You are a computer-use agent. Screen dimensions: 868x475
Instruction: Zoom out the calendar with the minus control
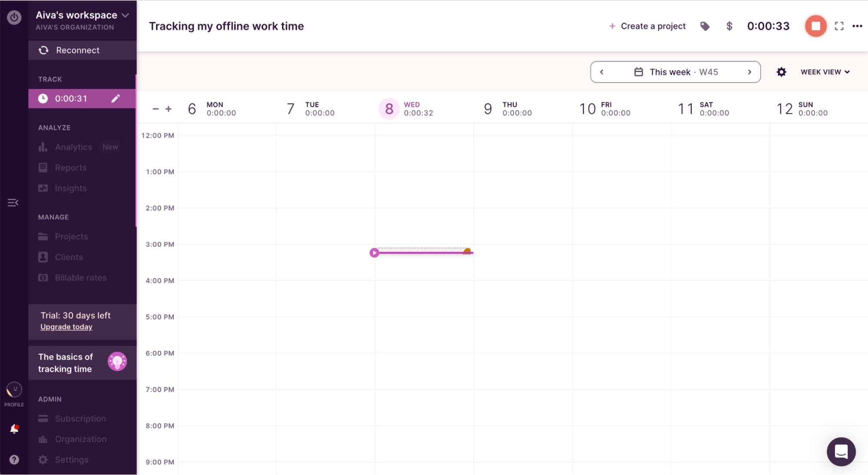click(155, 109)
